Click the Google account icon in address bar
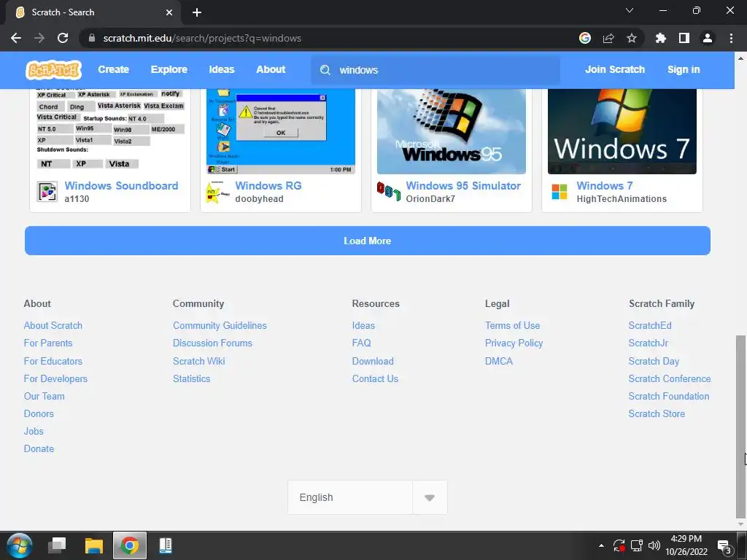Viewport: 747px width, 560px height. pos(585,38)
